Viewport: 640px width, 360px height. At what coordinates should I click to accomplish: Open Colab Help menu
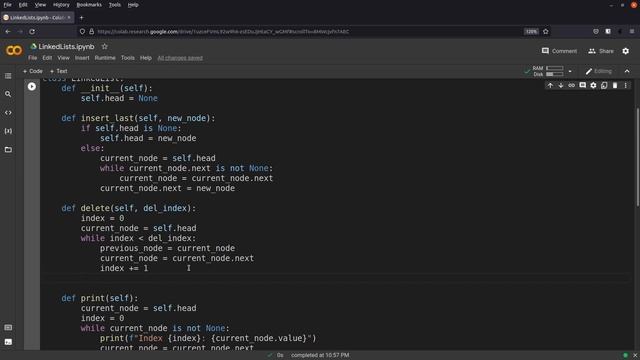point(146,58)
